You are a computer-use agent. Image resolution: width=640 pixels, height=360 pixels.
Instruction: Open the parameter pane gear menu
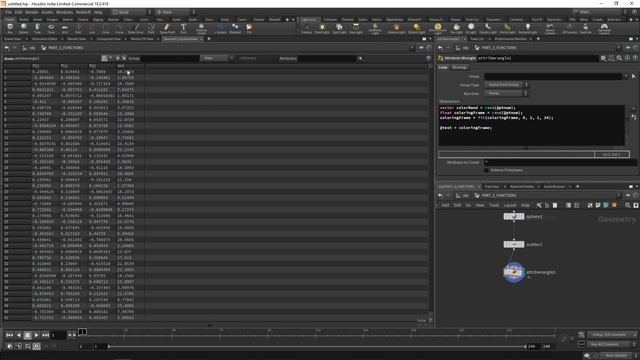pos(603,58)
